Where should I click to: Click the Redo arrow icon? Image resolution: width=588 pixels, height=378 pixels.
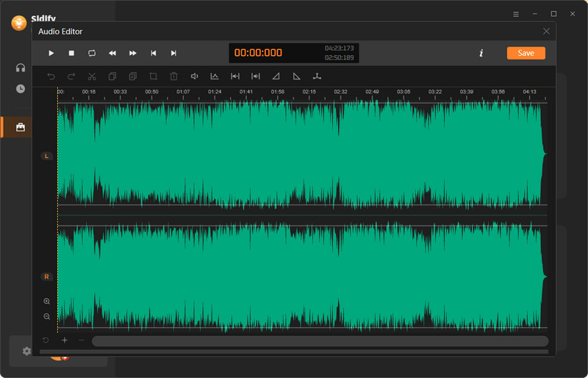(x=71, y=76)
